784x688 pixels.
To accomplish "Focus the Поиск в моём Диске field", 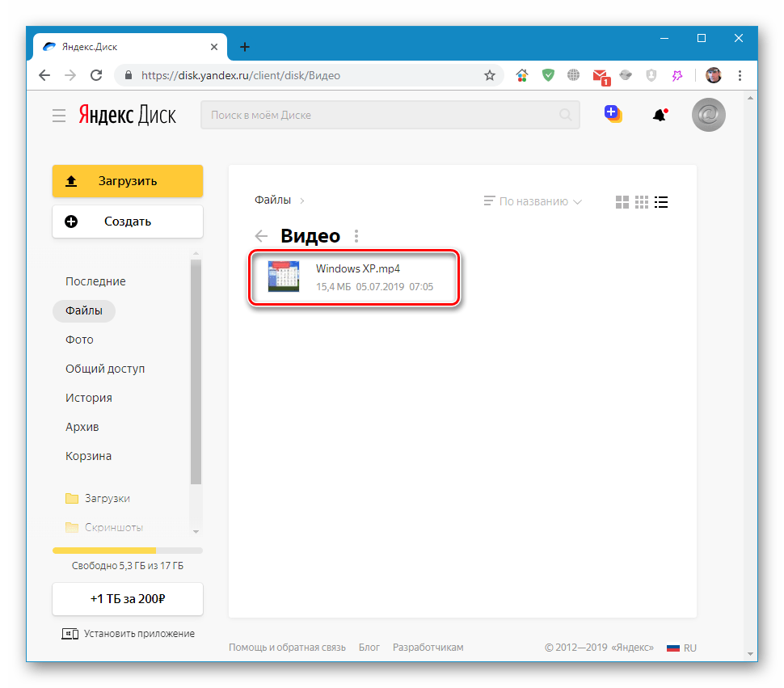I will (x=390, y=115).
